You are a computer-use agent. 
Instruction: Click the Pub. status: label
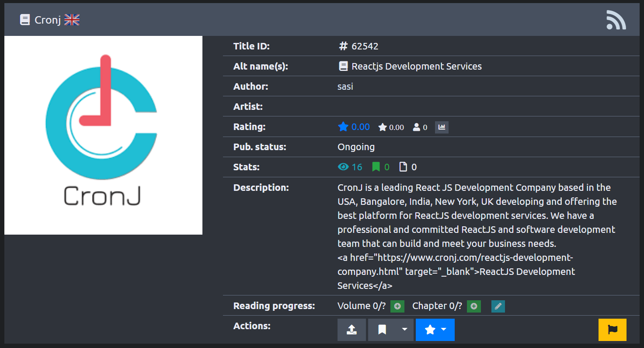coord(260,147)
